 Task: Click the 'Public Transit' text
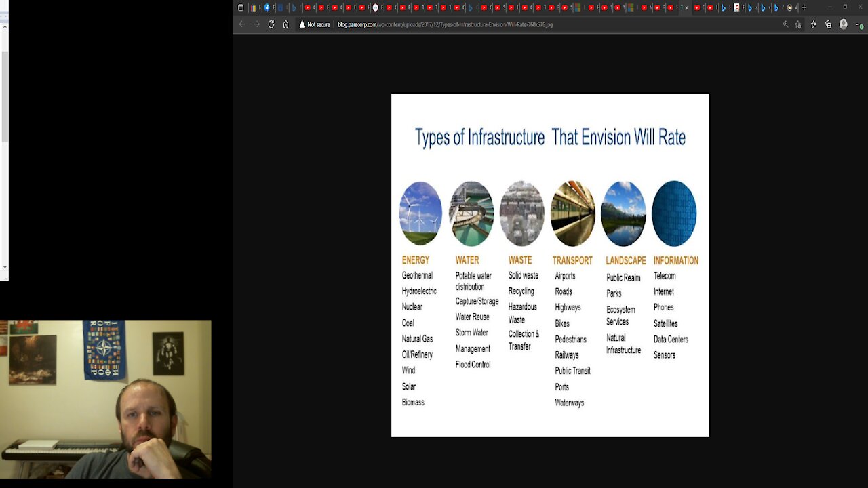tap(573, 371)
